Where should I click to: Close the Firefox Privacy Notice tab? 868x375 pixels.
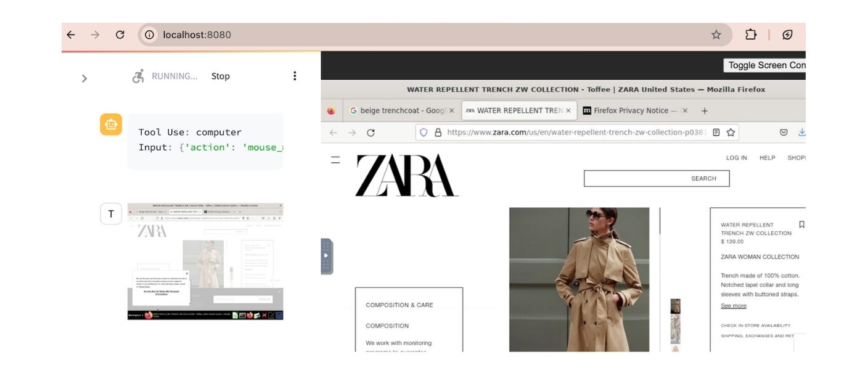[x=684, y=110]
